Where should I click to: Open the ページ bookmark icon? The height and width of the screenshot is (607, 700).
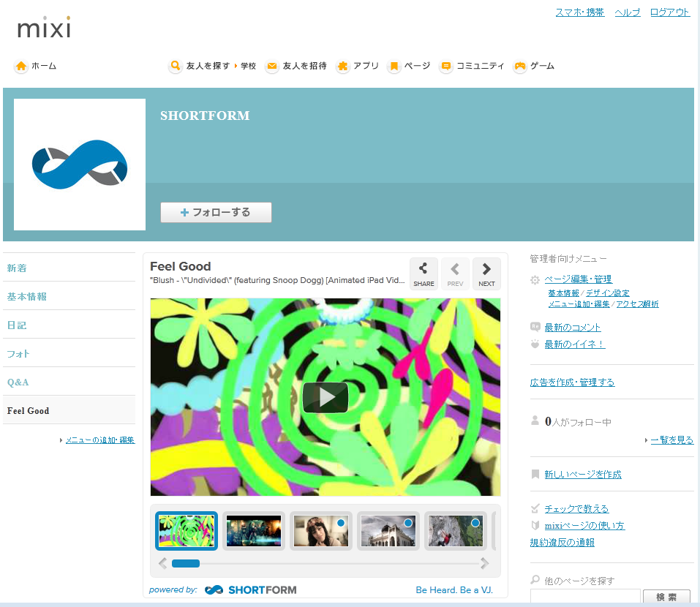pos(394,66)
